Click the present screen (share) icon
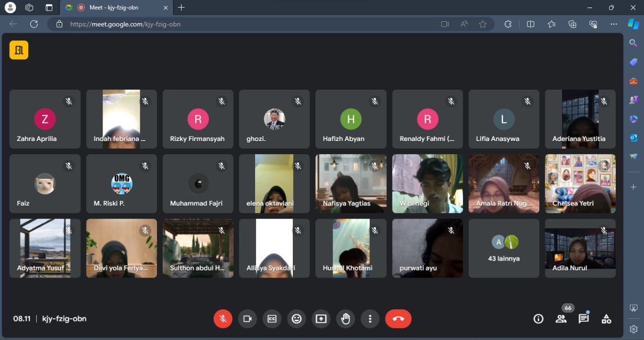This screenshot has height=340, width=644. pos(321,319)
